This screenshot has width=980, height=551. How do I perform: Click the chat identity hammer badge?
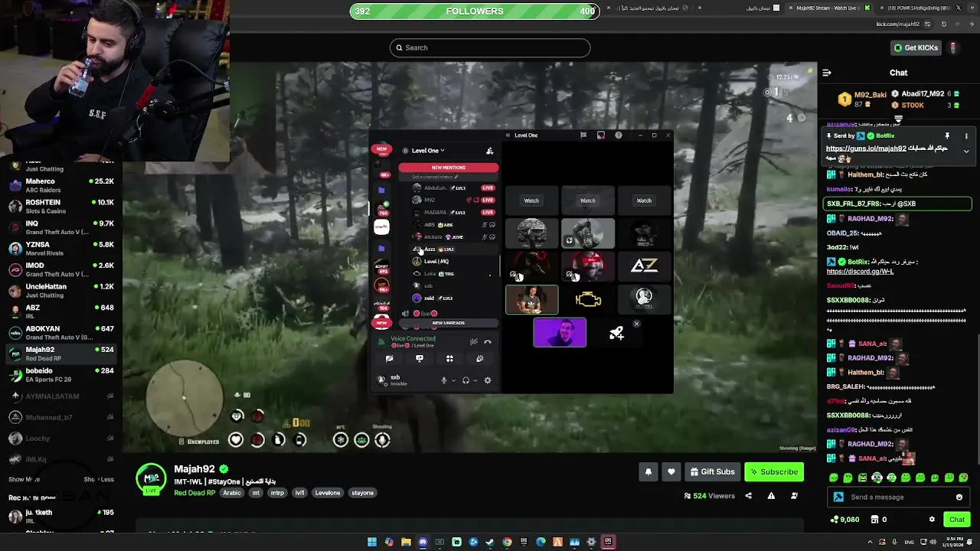click(838, 497)
